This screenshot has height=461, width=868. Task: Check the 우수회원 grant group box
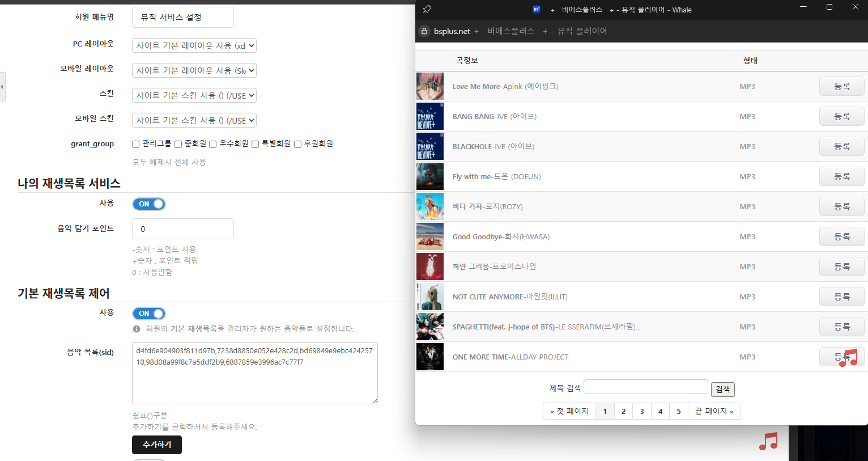click(x=213, y=144)
